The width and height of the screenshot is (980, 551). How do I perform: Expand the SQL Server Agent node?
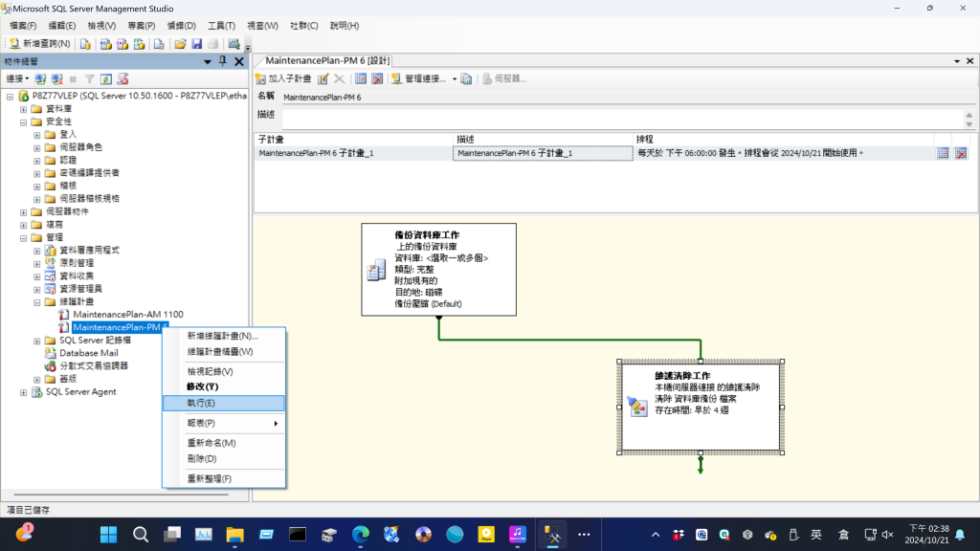pos(24,391)
